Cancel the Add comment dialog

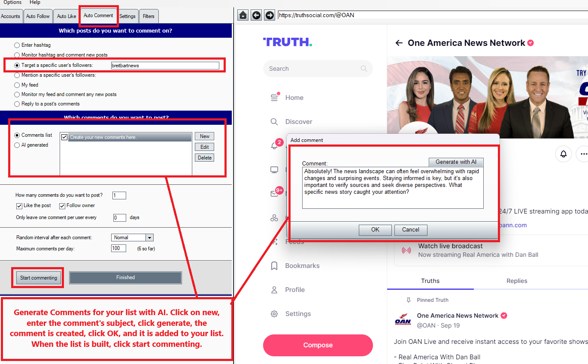(x=411, y=230)
